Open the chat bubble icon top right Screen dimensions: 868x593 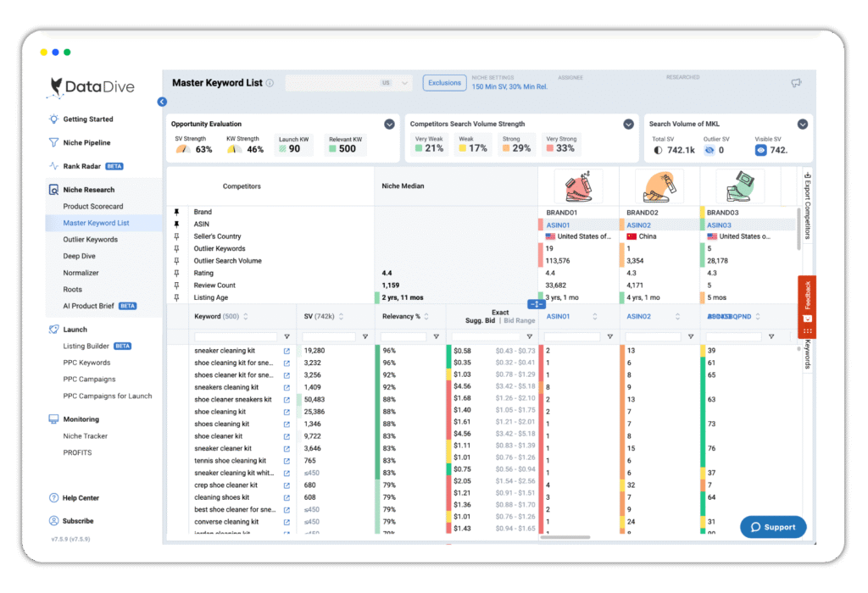796,83
